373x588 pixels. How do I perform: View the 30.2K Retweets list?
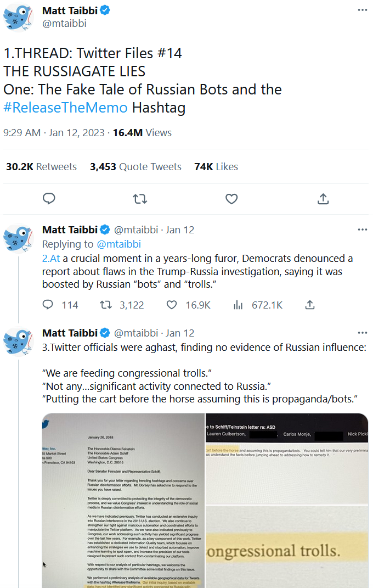click(42, 167)
